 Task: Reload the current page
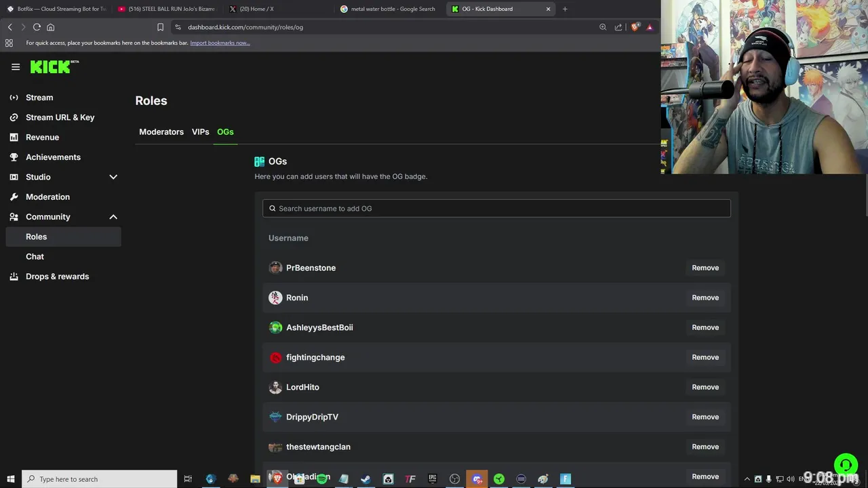click(37, 27)
